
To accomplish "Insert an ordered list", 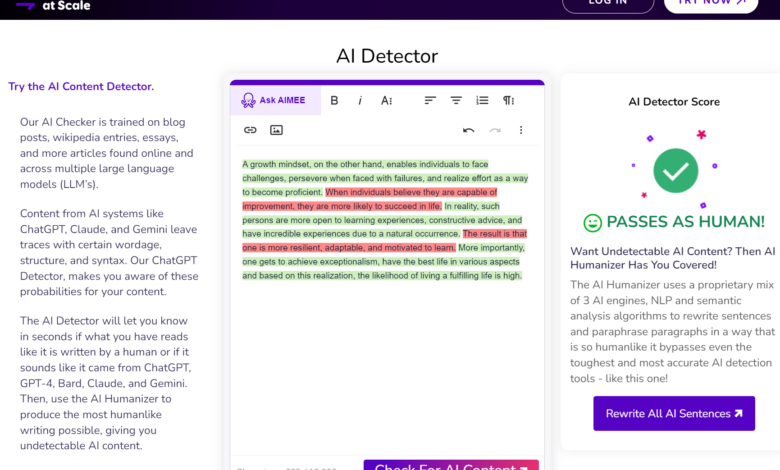I will click(482, 100).
